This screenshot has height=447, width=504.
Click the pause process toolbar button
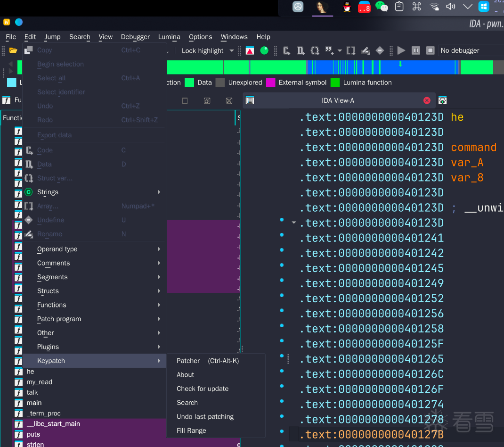coord(415,50)
